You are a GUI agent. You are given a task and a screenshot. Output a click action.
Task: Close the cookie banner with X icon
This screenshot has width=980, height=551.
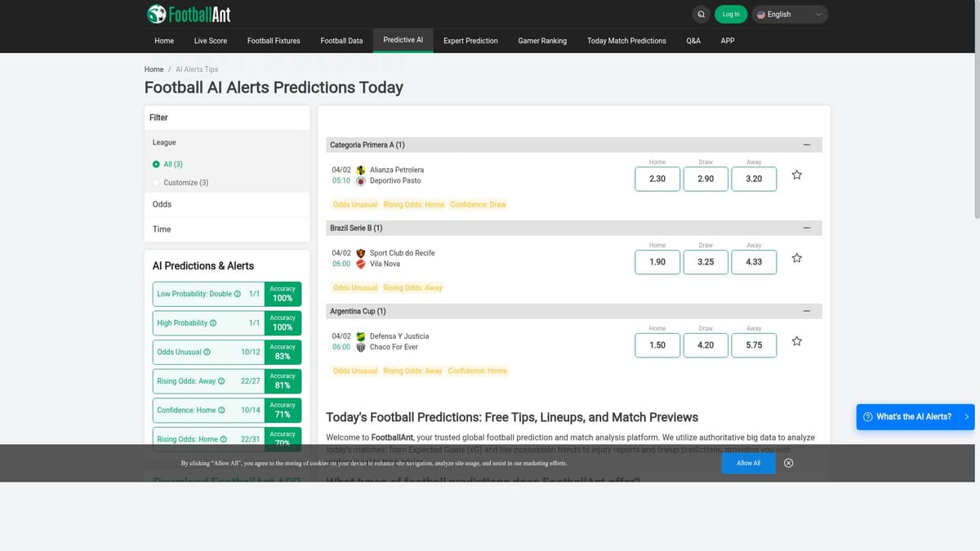point(788,463)
